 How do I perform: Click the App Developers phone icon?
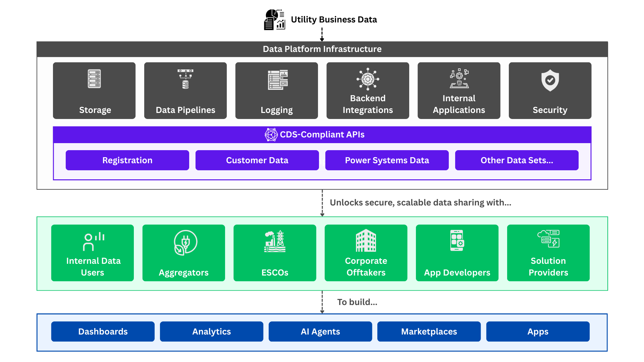coord(457,240)
